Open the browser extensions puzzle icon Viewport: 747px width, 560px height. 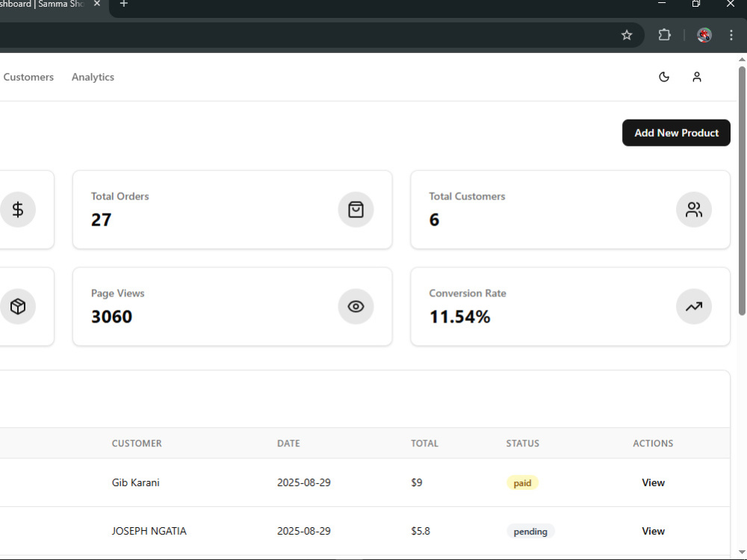coord(664,35)
